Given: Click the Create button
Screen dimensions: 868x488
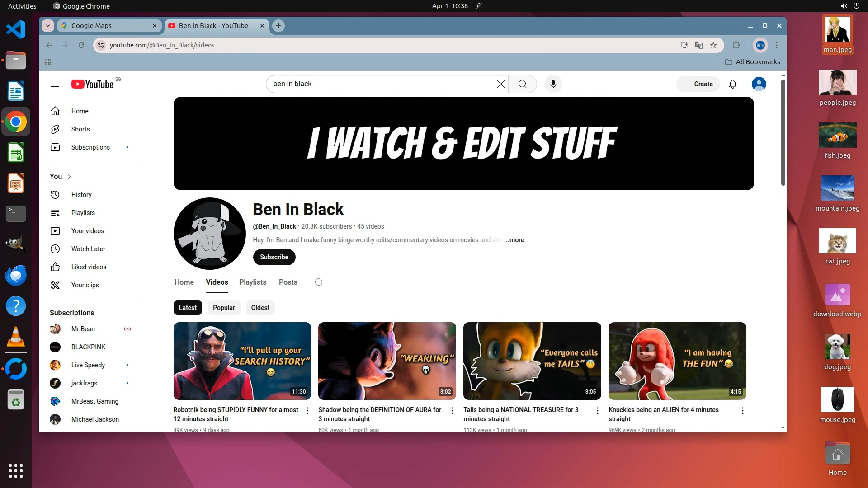Looking at the screenshot, I should pos(698,84).
